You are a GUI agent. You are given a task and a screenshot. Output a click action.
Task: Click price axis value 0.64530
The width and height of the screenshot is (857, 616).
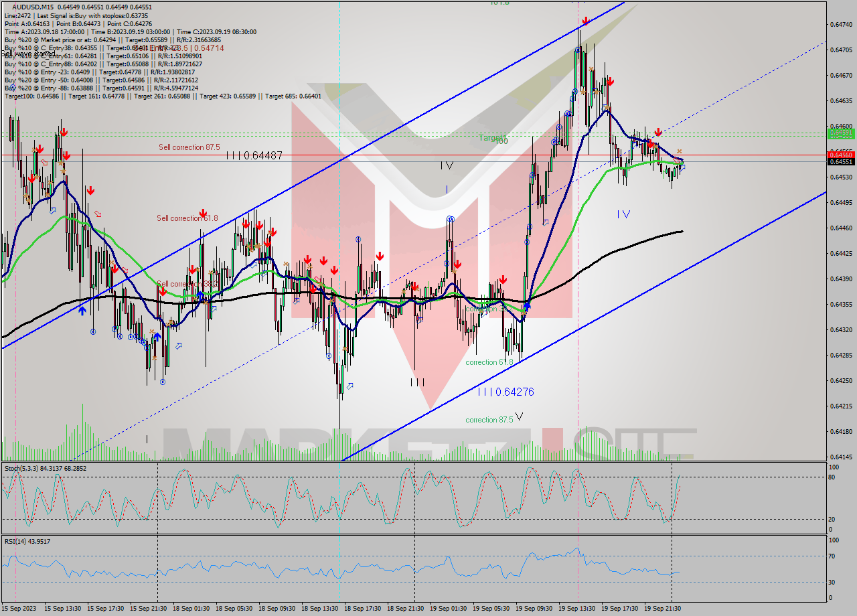click(841, 177)
